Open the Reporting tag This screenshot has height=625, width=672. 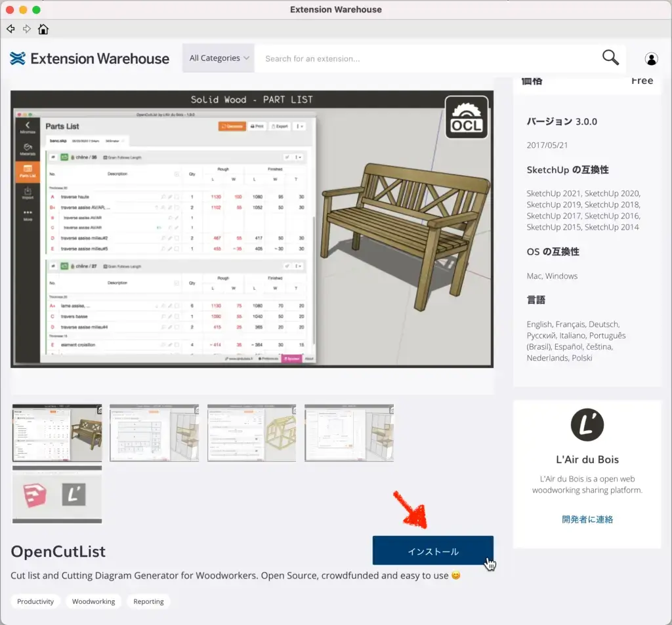pos(148,601)
